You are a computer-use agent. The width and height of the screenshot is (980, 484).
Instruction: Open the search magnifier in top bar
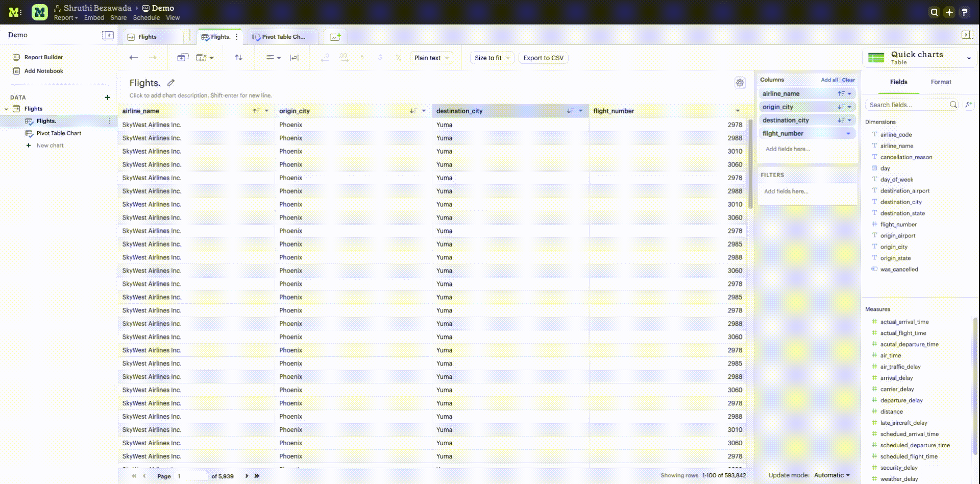(934, 12)
